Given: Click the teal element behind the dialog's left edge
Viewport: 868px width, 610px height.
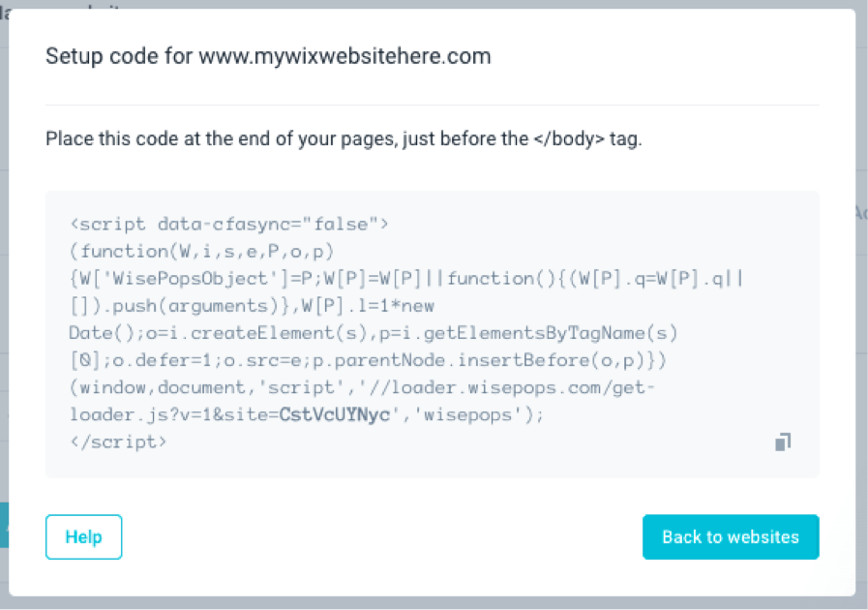Looking at the screenshot, I should 4,525.
